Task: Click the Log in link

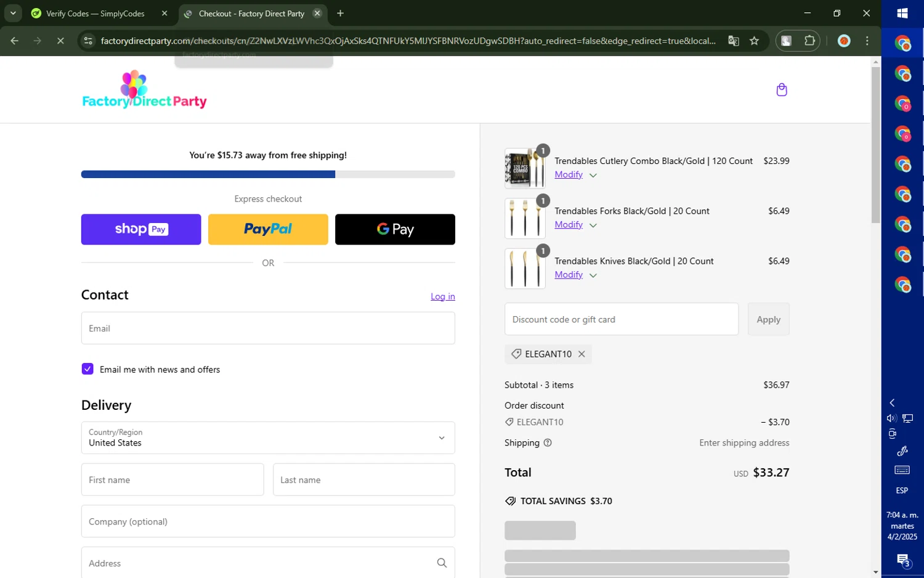Action: 442,296
